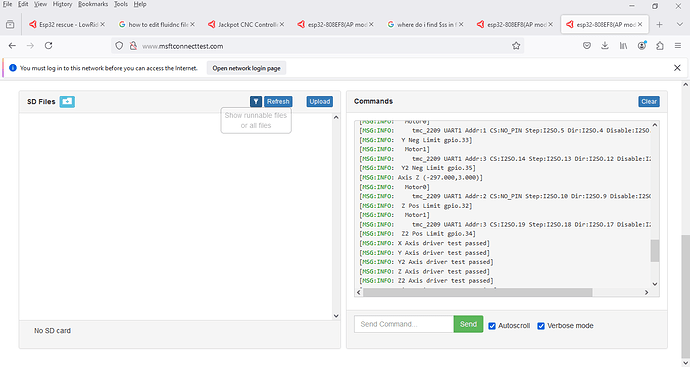This screenshot has width=690, height=367.
Task: Dismiss the network login notification bar
Action: [677, 68]
